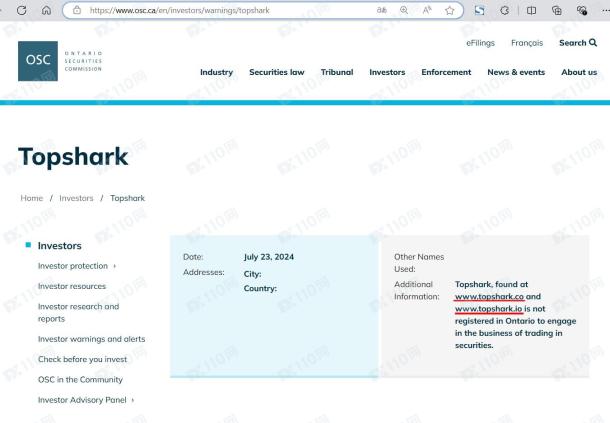Open the Industry menu

(x=216, y=72)
